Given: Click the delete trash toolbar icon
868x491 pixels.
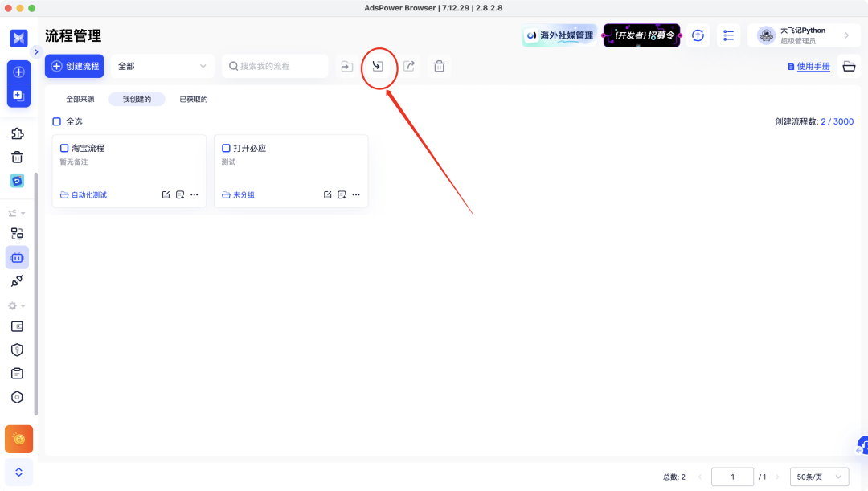Looking at the screenshot, I should point(440,67).
